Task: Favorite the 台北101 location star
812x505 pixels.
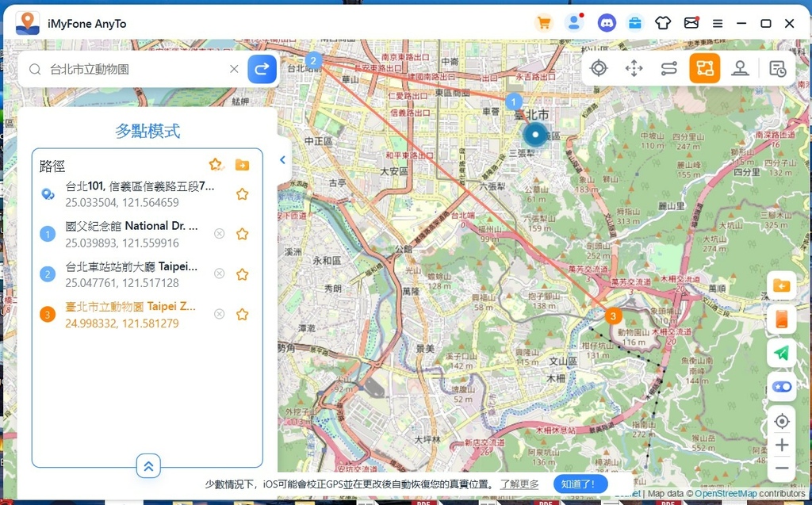Action: (243, 194)
